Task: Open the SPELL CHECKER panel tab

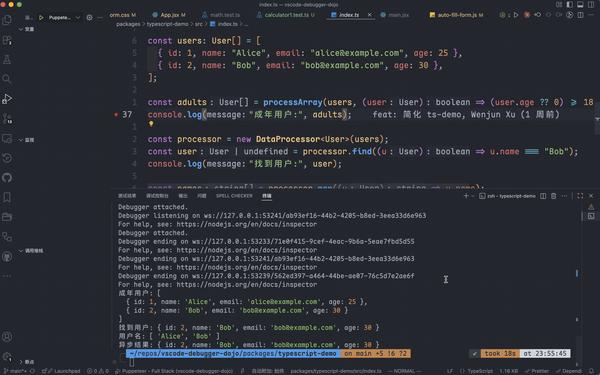Action: [x=234, y=196]
